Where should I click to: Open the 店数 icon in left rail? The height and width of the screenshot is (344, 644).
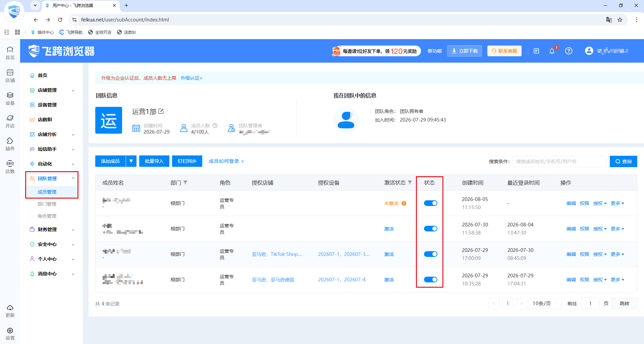pyautogui.click(x=10, y=167)
